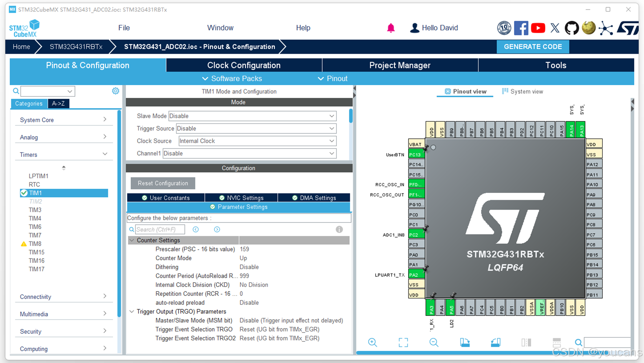Go to previous parameter search result
Screen dimensions: 644x363
pyautogui.click(x=196, y=229)
